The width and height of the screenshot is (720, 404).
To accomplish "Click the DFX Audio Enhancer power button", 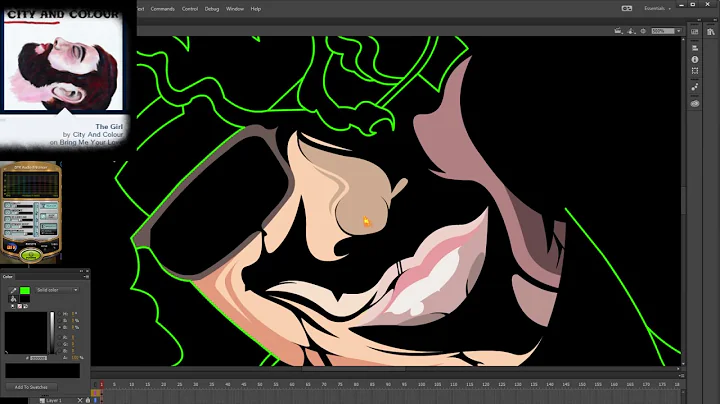I will tap(31, 256).
